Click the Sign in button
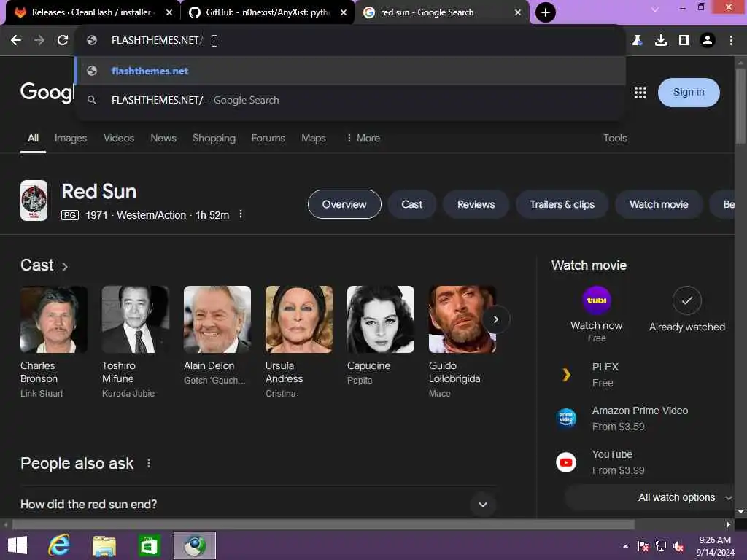Screen dimensions: 747x560 point(689,93)
